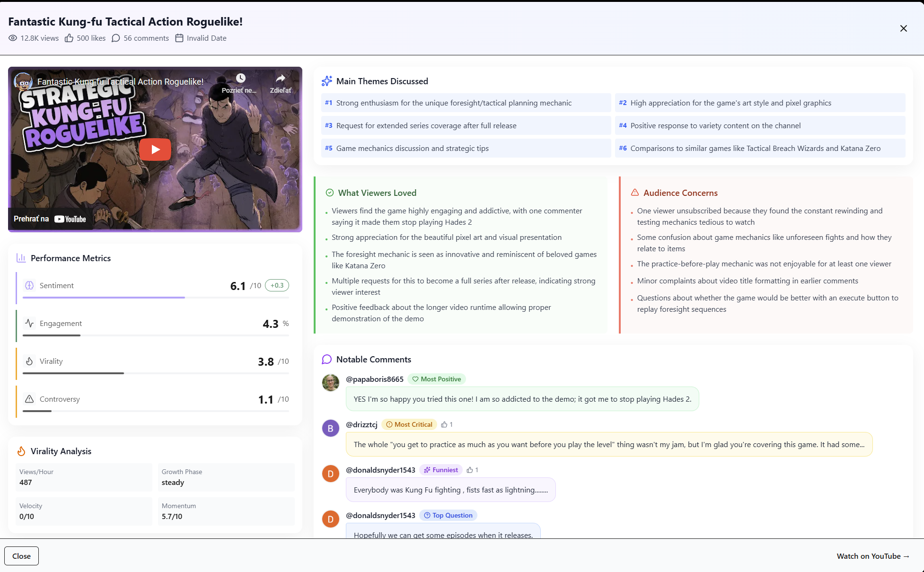
Task: Open the video via YouTube logo link
Action: tap(70, 219)
